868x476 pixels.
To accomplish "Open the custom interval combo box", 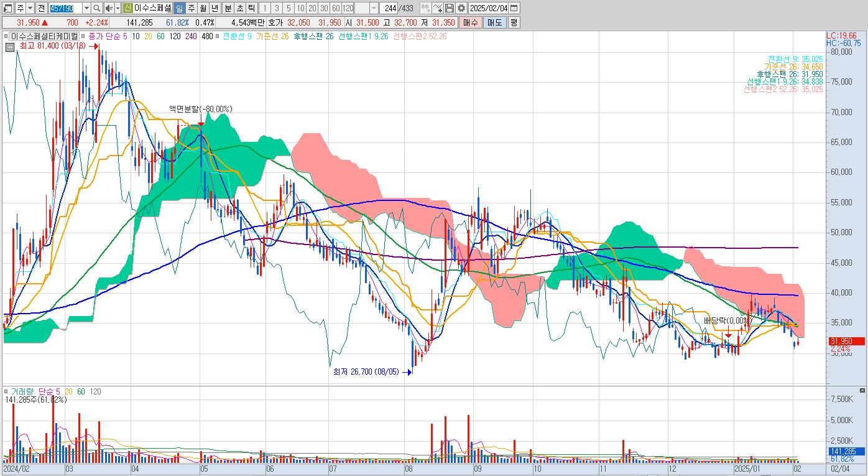I will [366, 8].
